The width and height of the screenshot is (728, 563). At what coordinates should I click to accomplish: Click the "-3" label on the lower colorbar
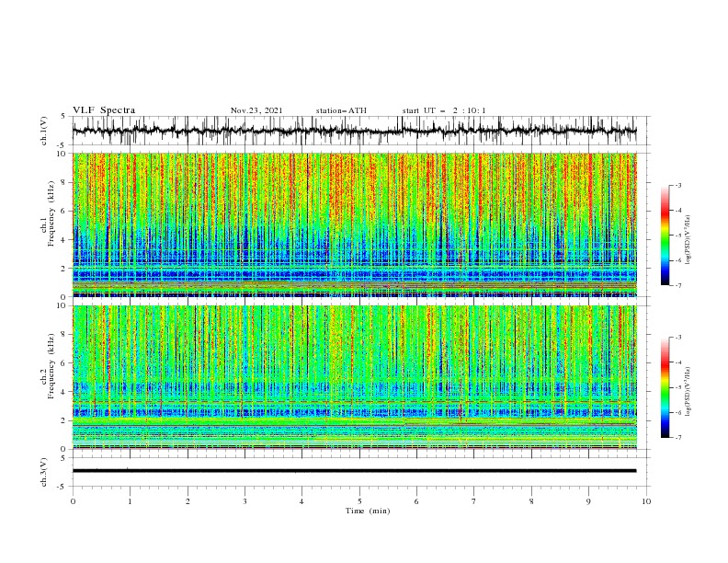[x=678, y=338]
